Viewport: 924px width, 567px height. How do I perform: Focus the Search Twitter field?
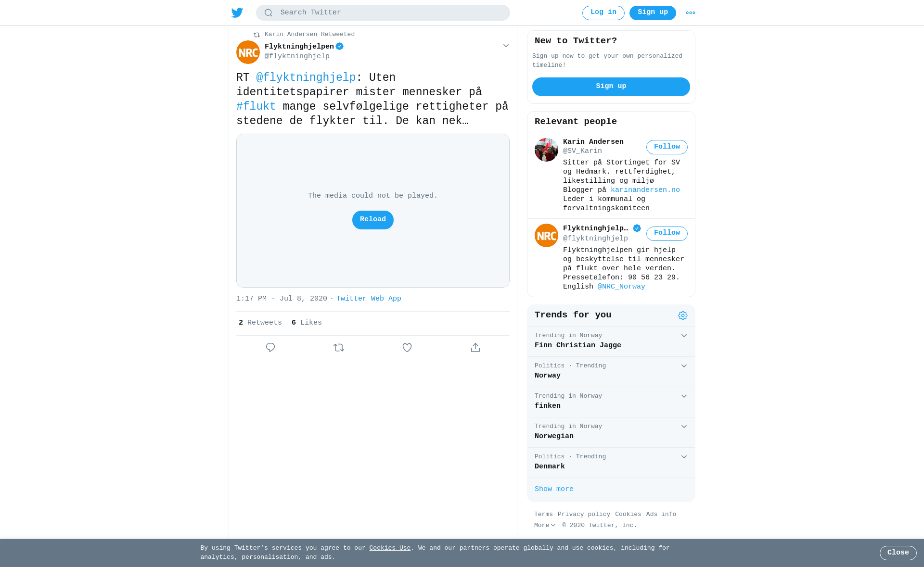383,13
